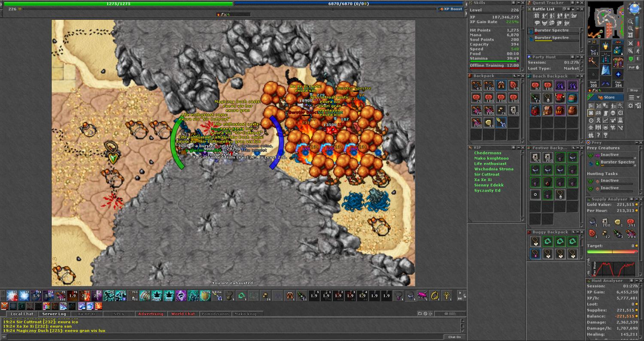
Task: Click the ankh hotkey on action bar
Action: (447, 296)
